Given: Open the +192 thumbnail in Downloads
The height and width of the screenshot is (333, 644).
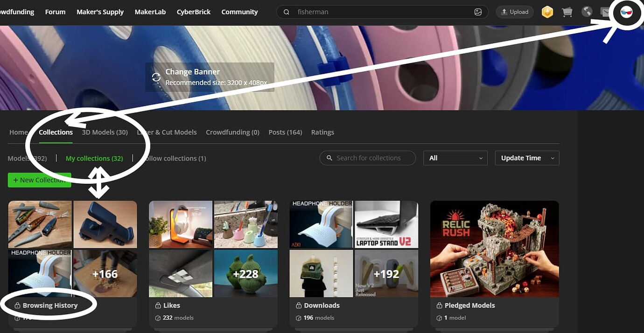Looking at the screenshot, I should coord(386,273).
